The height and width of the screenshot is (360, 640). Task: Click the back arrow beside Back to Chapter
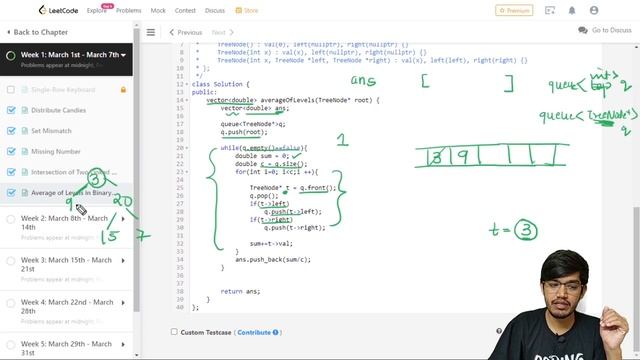(x=9, y=32)
